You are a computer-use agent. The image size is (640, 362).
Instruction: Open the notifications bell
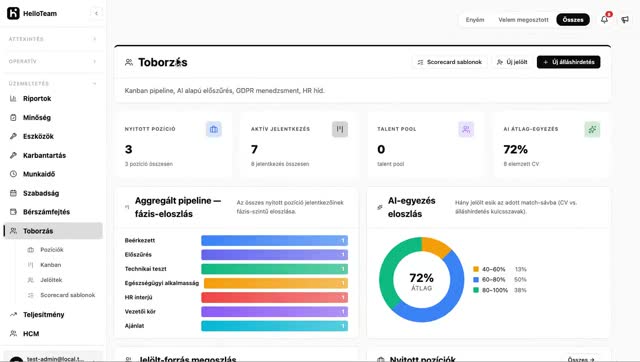pyautogui.click(x=604, y=19)
